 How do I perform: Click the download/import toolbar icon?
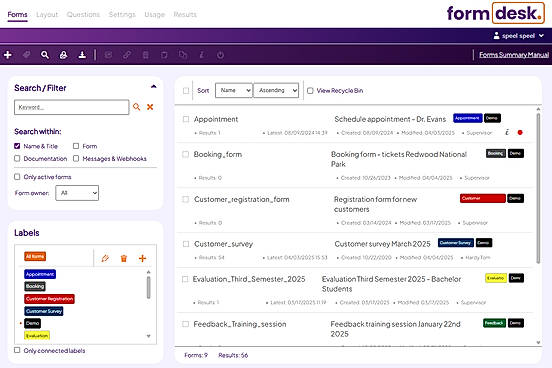pyautogui.click(x=82, y=55)
